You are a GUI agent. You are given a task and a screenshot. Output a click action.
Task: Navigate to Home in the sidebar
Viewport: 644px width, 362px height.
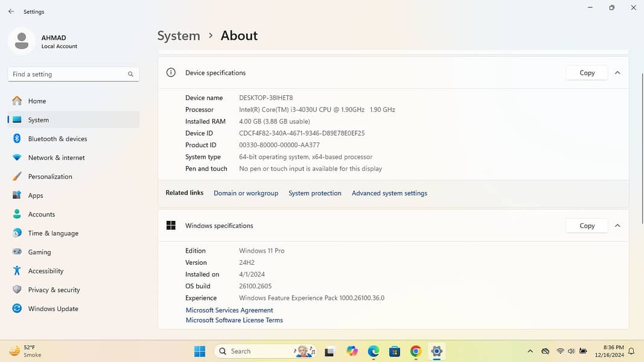37,101
